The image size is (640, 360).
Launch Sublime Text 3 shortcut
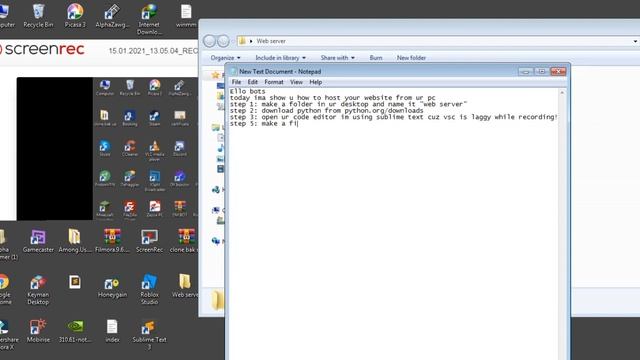[149, 335]
